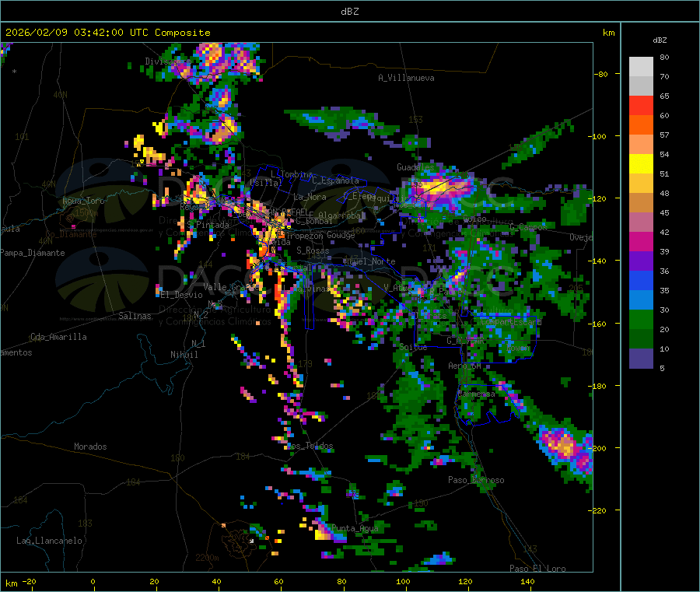700x592 pixels.
Task: Click the N_1 map label
Action: click(x=198, y=344)
